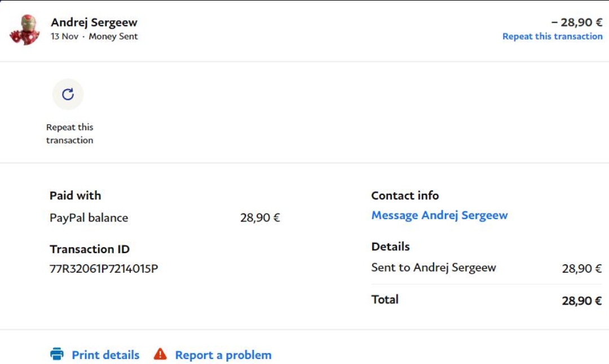The height and width of the screenshot is (364, 609).
Task: Click the 28,90 € beside PayPal balance
Action: (260, 218)
